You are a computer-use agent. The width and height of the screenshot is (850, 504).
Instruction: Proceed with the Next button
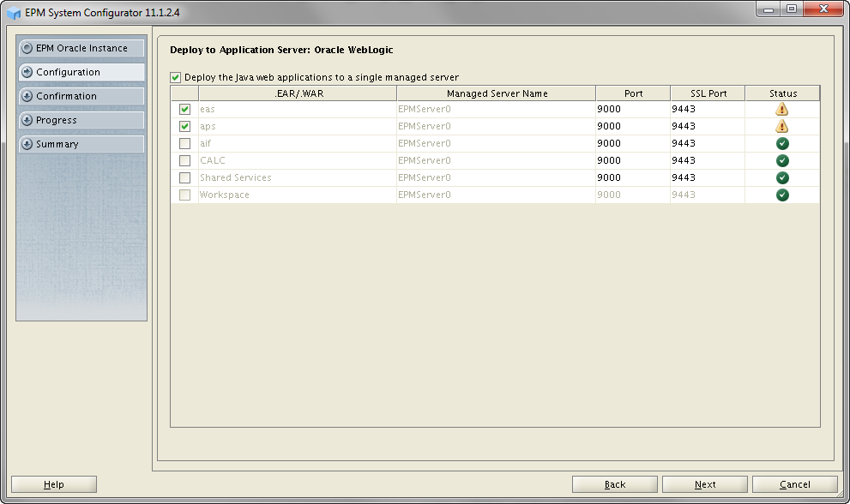pyautogui.click(x=705, y=484)
